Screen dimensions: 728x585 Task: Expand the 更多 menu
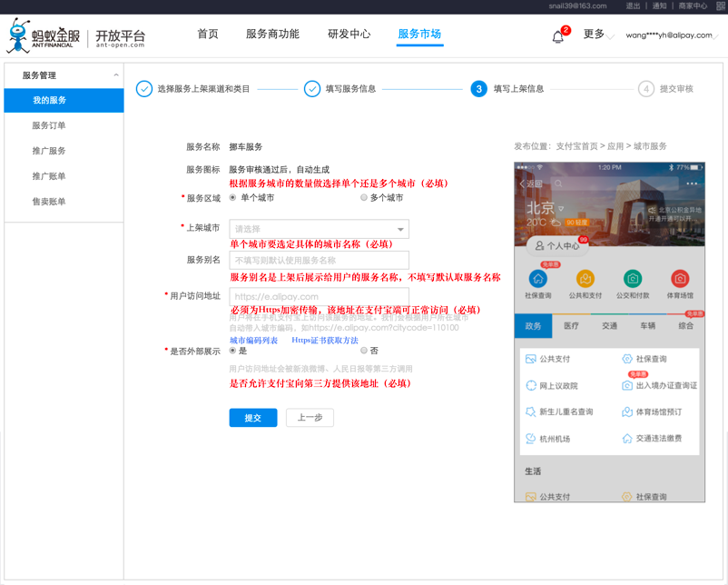[598, 35]
